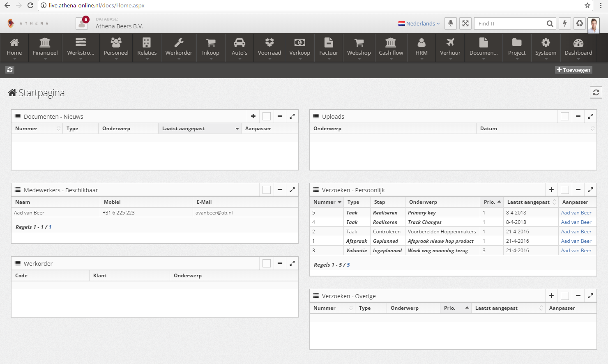The height and width of the screenshot is (364, 608).
Task: Click the recycle icon next to profile photo
Action: (580, 23)
